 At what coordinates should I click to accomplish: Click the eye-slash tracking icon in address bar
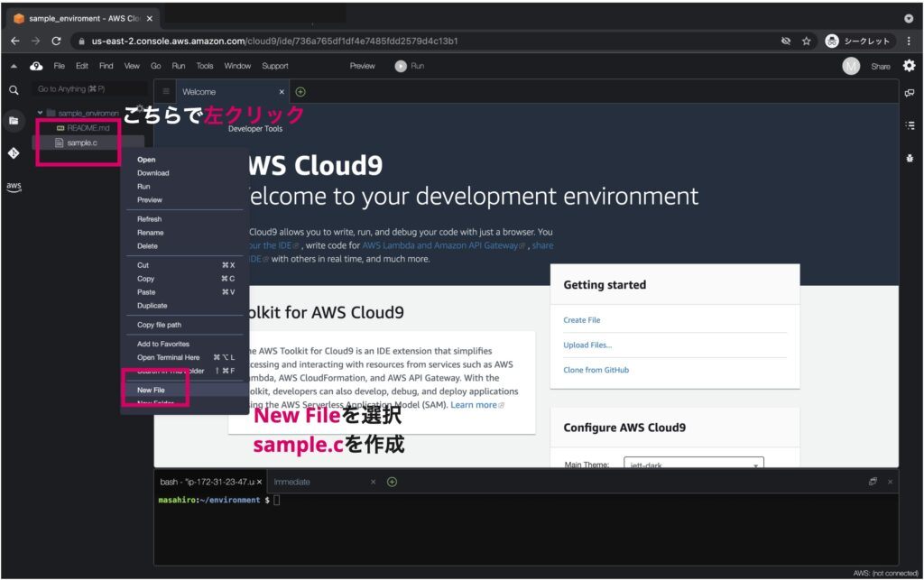786,41
